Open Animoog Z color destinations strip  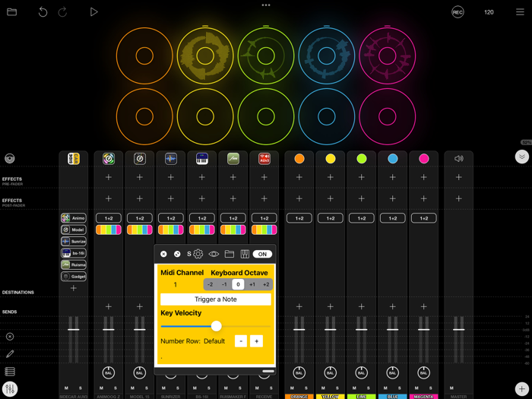(109, 230)
